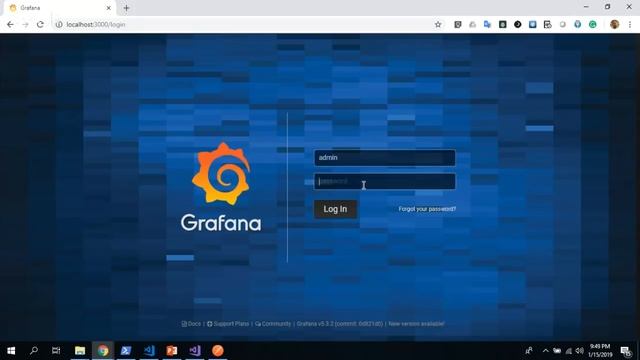Viewport: 640px width, 360px height.
Task: Click the Chrome taskbar icon
Action: point(103,351)
